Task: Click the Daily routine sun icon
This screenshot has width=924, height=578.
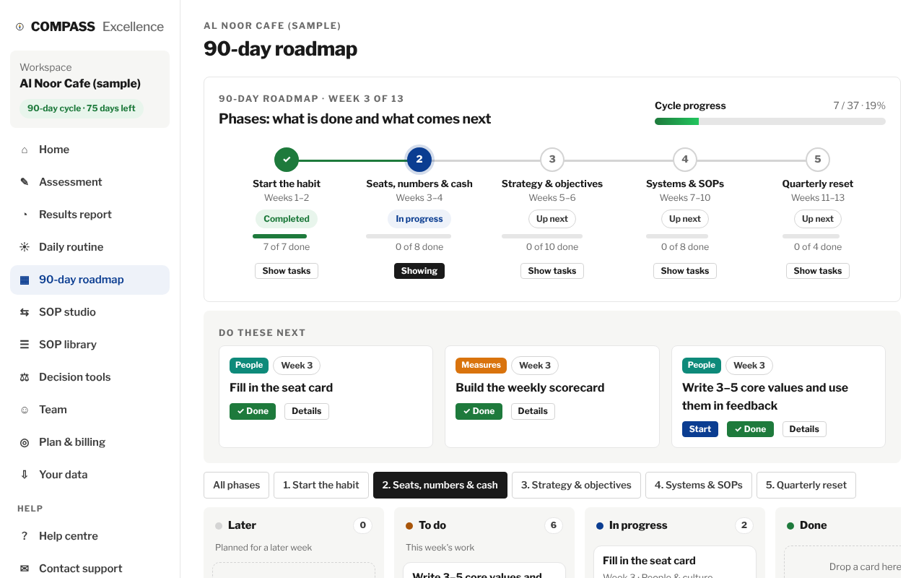Action: (25, 247)
